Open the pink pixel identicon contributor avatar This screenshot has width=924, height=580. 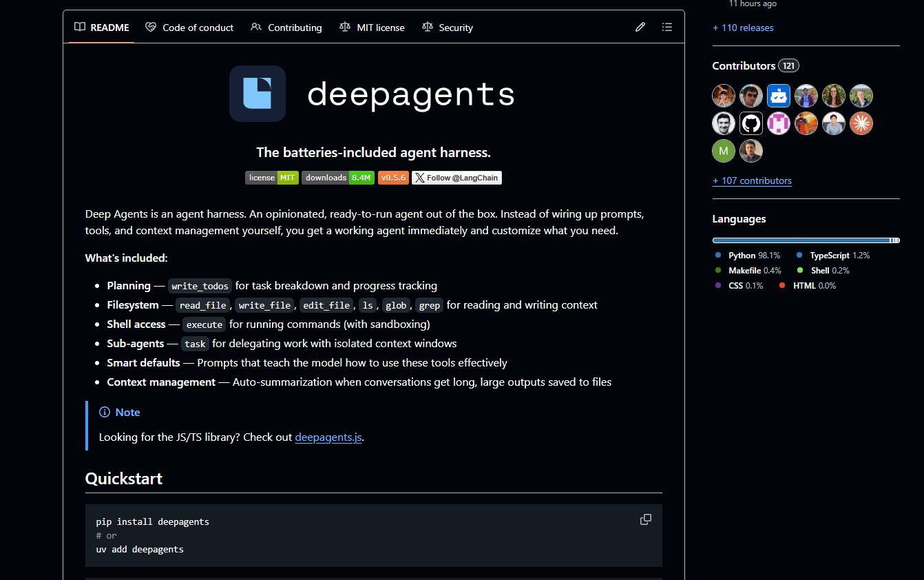click(x=779, y=123)
